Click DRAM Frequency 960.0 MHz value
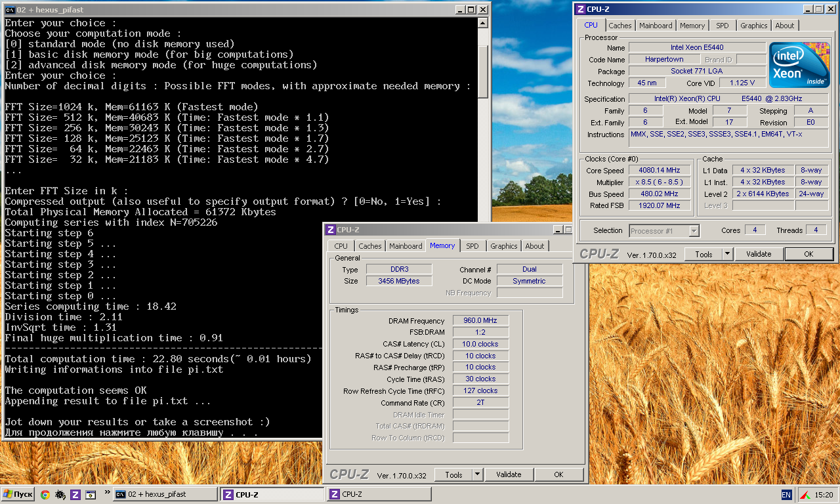The image size is (840, 504). (x=480, y=320)
